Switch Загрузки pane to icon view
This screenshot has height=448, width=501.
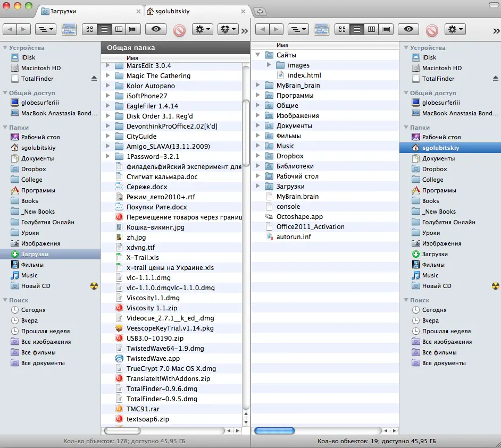click(90, 29)
